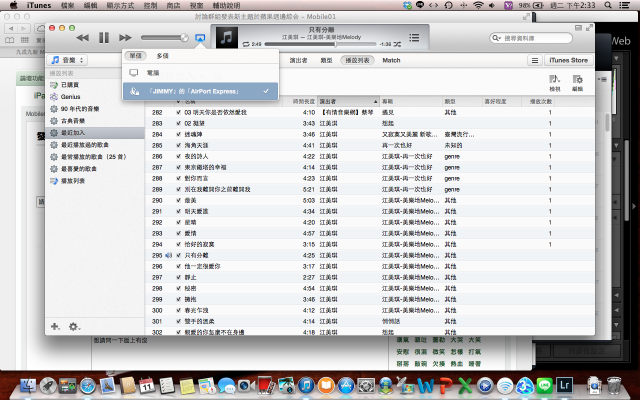This screenshot has height=400, width=640.
Task: Sort by the 喜好程度 column header
Action: [x=502, y=101]
